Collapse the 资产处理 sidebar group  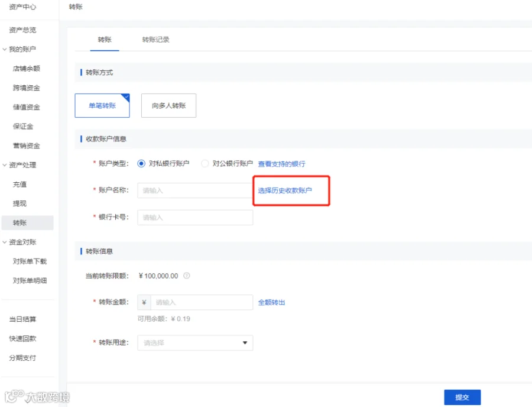click(5, 165)
